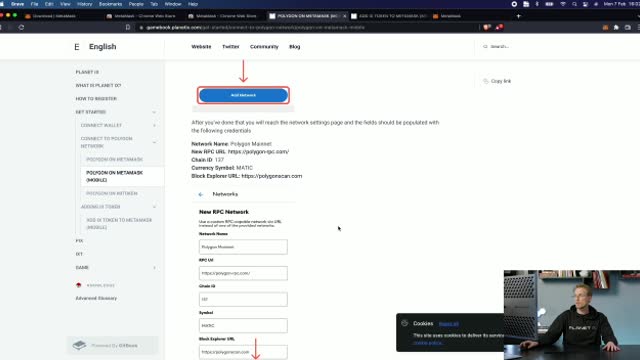Collapse the CONNECT TO POLYGON NETWORK chevron
Screen dimensions: 640x360
click(154, 142)
